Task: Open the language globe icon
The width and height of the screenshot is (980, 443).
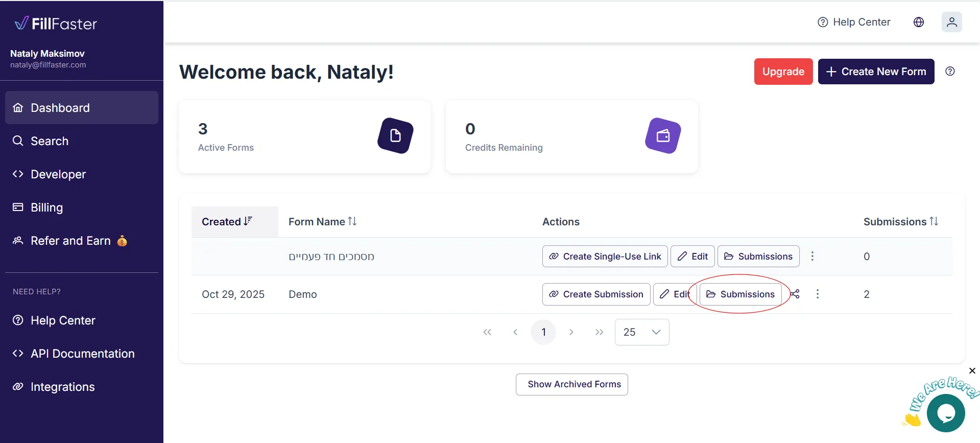Action: pyautogui.click(x=918, y=22)
